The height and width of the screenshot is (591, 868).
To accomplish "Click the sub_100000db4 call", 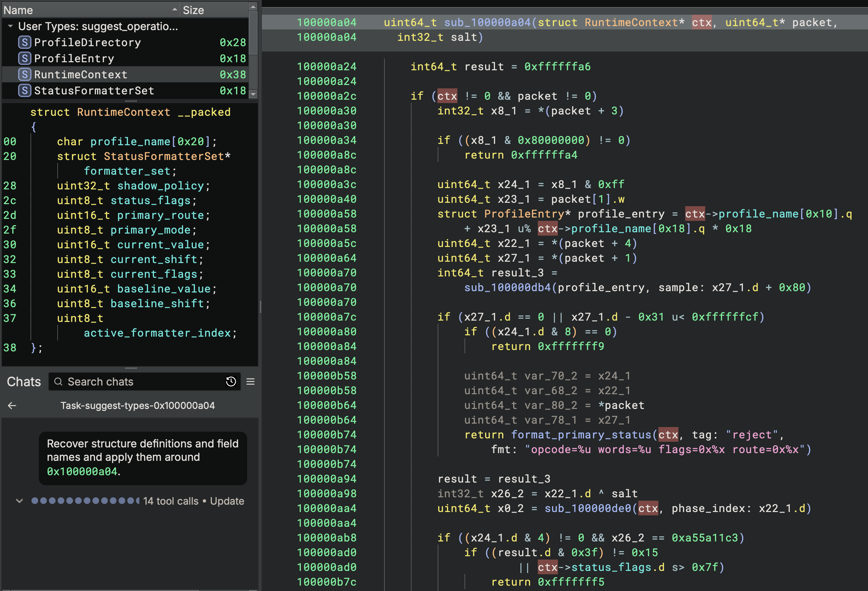I will (508, 287).
